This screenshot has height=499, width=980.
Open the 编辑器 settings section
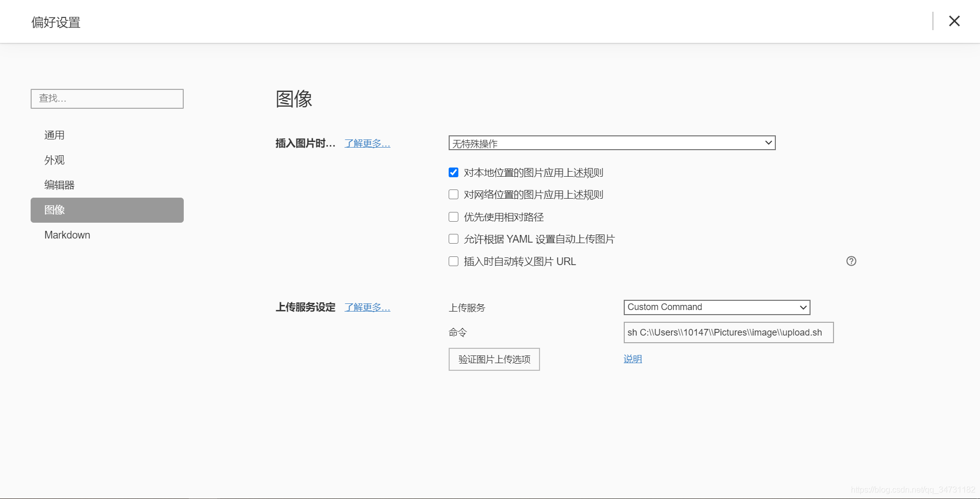(107, 185)
